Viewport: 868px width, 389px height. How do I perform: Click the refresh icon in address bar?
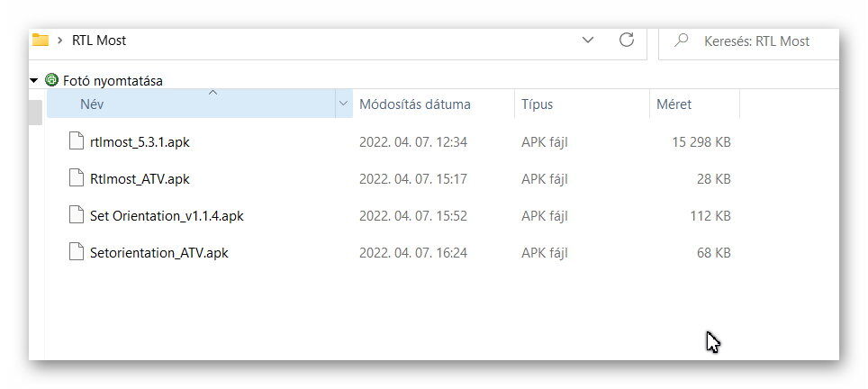(x=626, y=40)
